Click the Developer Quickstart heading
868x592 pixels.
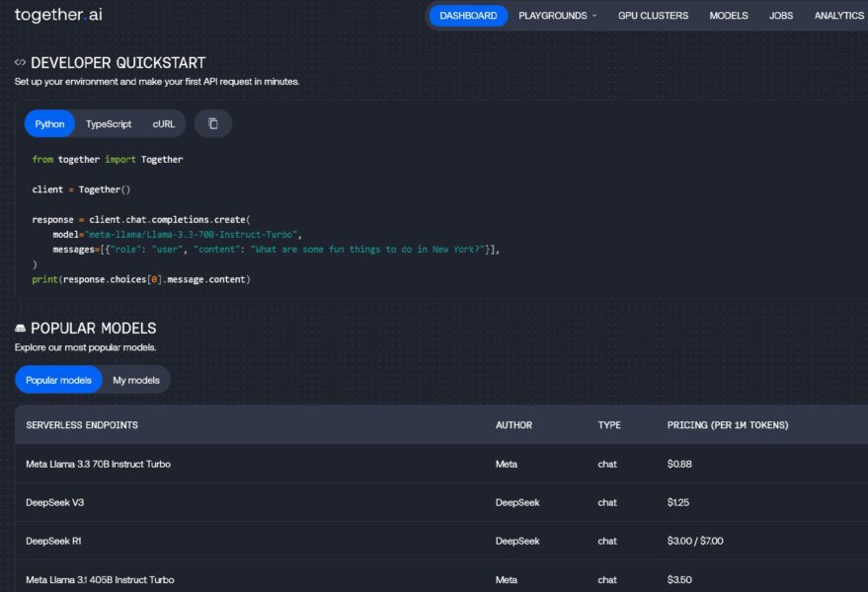pos(118,63)
